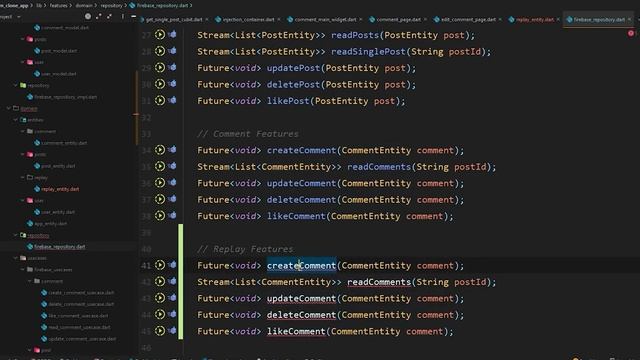Open replay_entity.dart in project tree
This screenshot has height=360, width=640.
tap(60, 189)
